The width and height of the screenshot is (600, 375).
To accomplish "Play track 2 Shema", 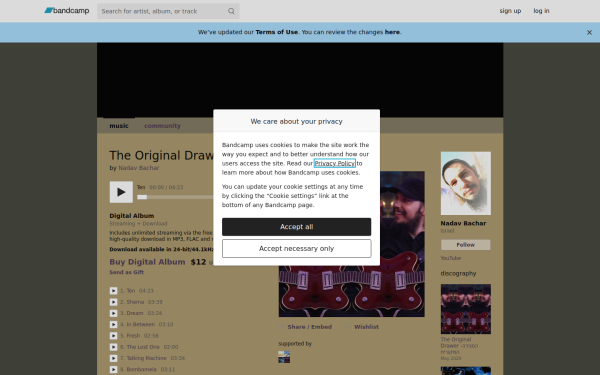I will pos(113,302).
